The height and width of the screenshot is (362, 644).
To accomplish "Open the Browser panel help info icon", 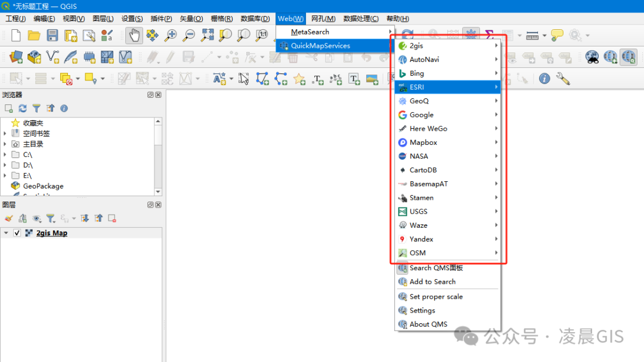I will tap(64, 108).
